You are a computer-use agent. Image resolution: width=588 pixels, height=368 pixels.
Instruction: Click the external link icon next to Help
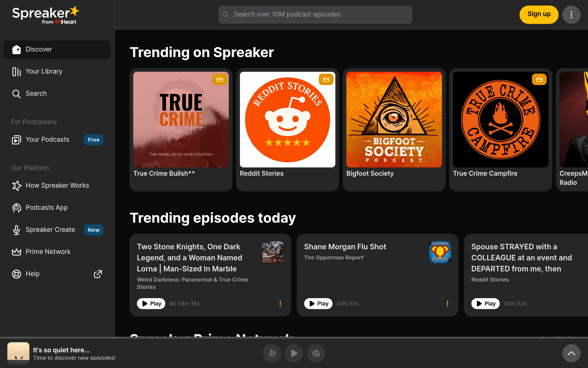coord(98,274)
